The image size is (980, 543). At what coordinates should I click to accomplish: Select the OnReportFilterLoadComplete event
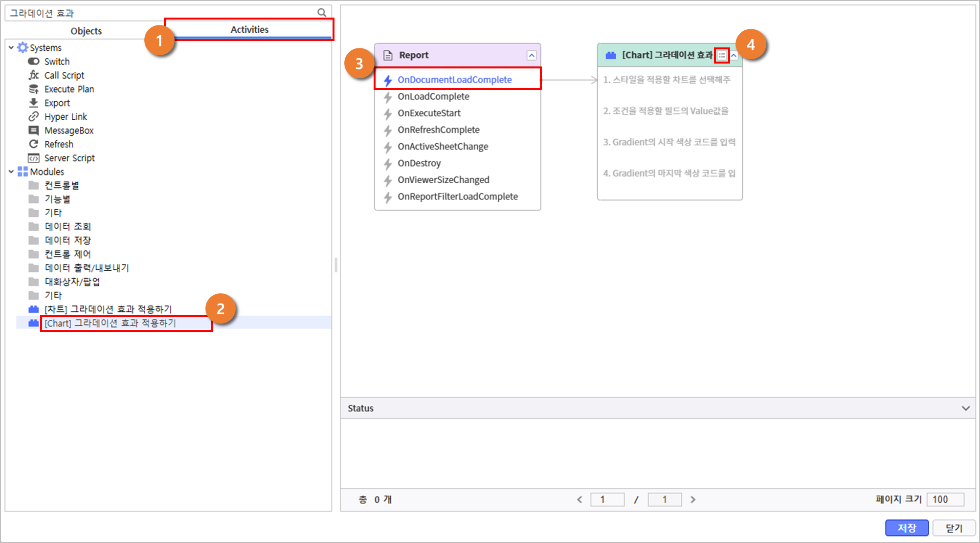pyautogui.click(x=458, y=196)
